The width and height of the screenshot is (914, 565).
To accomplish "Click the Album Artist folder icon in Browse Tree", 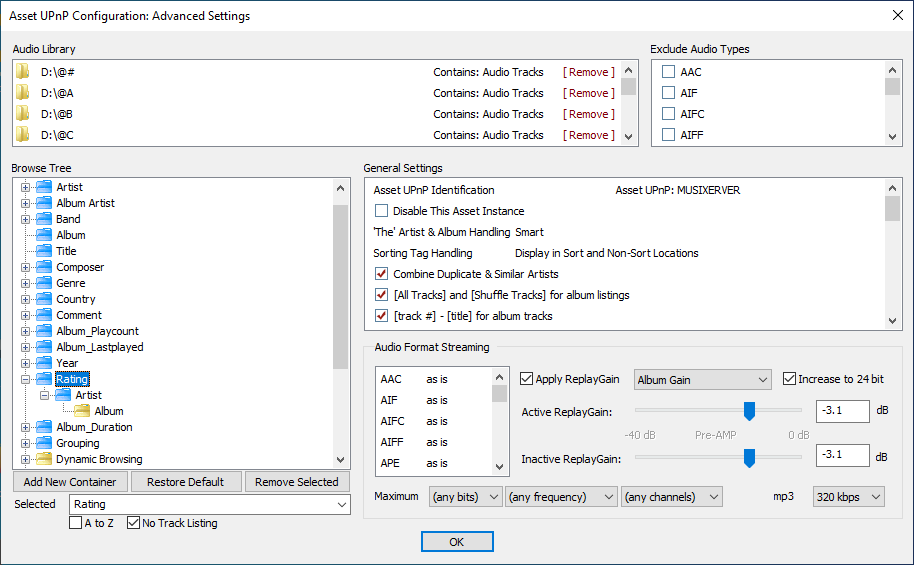I will tap(44, 203).
